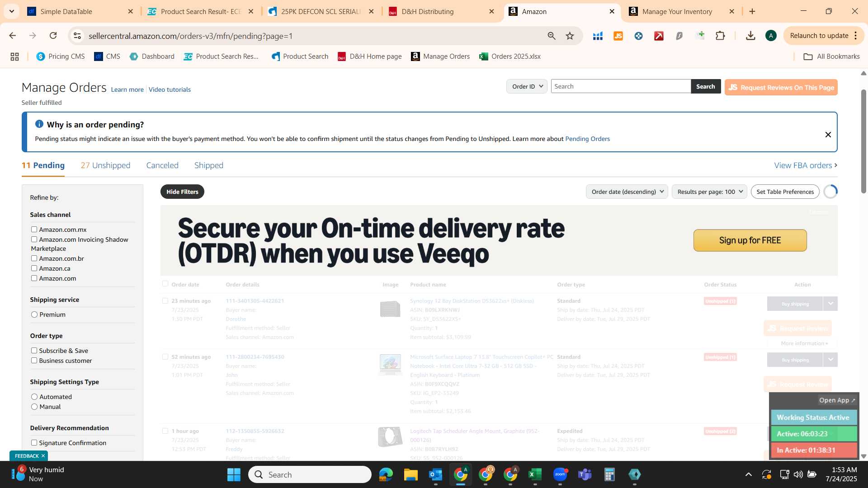Select the Premium shipping service radio
868x488 pixels.
coord(34,314)
